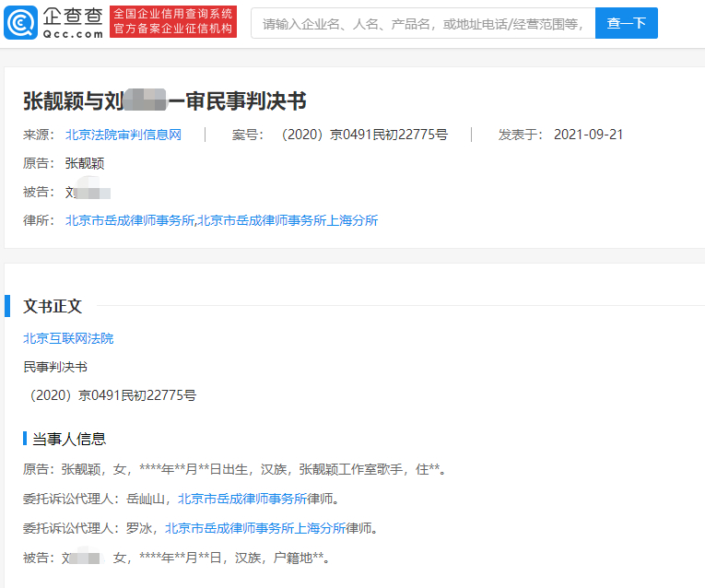Click the 当事人信息 subsection heading
705x588 pixels.
pyautogui.click(x=69, y=439)
